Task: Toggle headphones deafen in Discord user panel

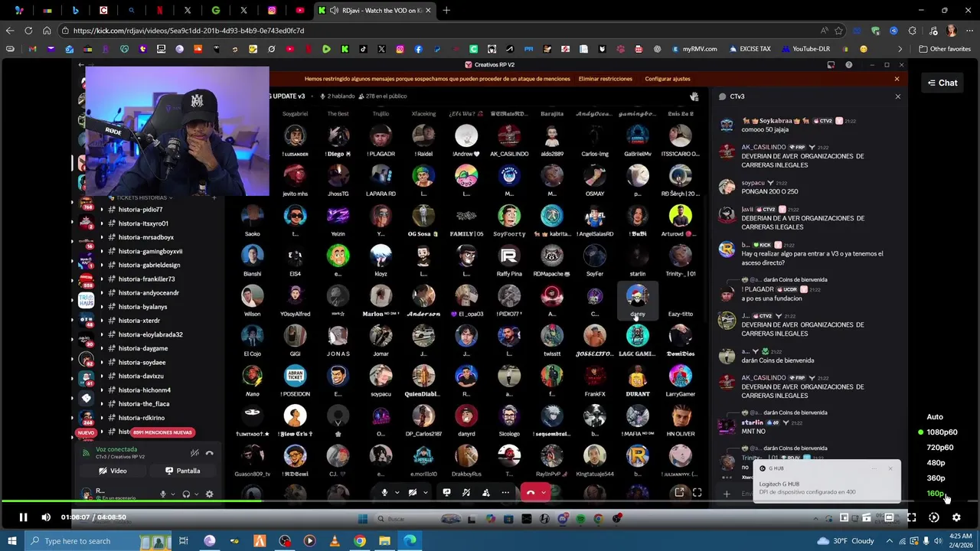Action: tap(186, 494)
